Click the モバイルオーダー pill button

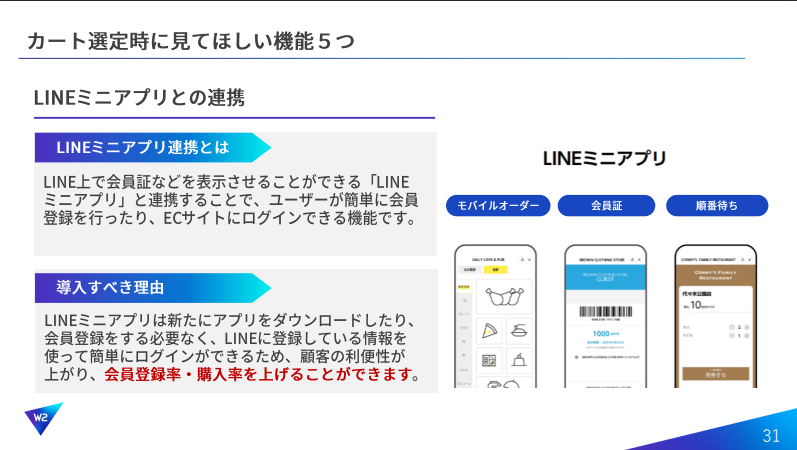click(498, 206)
